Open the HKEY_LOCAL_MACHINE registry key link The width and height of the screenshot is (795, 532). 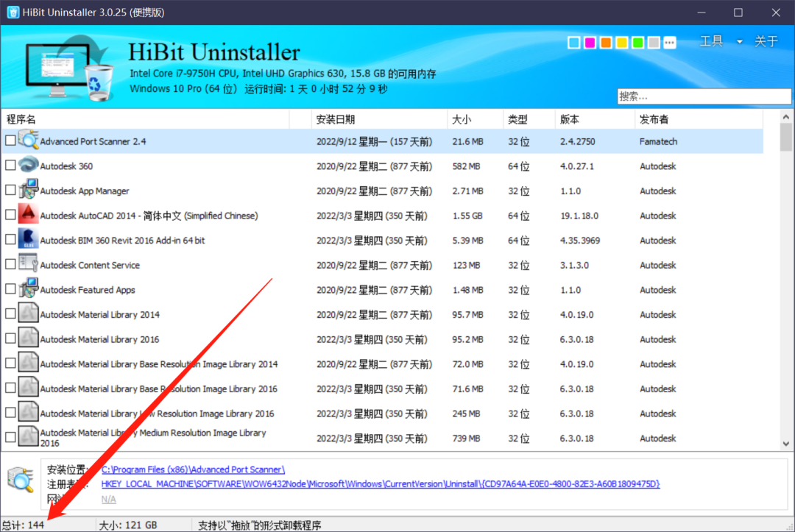click(x=381, y=484)
